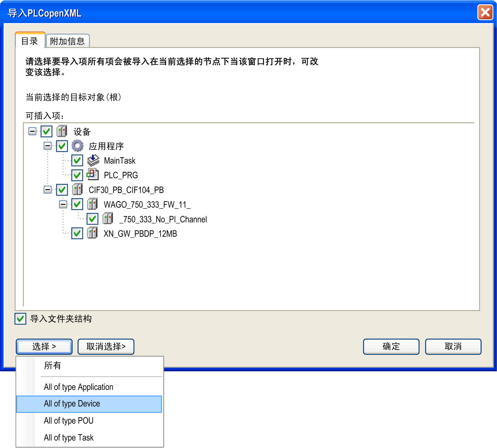Uncheck the XN_GW_PBDP_12MB checkbox
Viewport: 497px width, 448px height.
[x=77, y=233]
